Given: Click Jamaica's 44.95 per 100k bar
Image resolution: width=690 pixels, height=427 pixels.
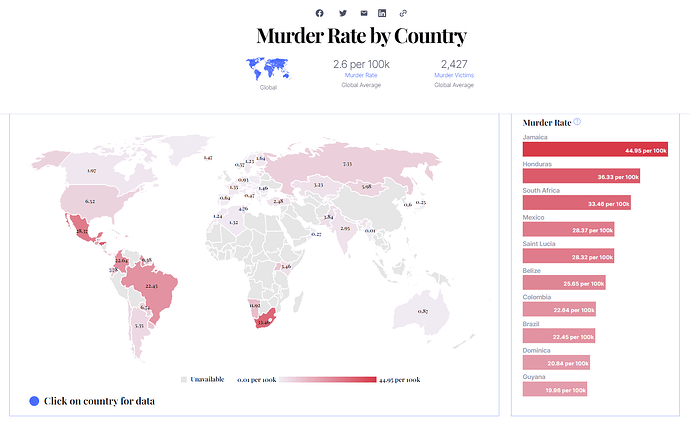Looking at the screenshot, I should coord(594,149).
